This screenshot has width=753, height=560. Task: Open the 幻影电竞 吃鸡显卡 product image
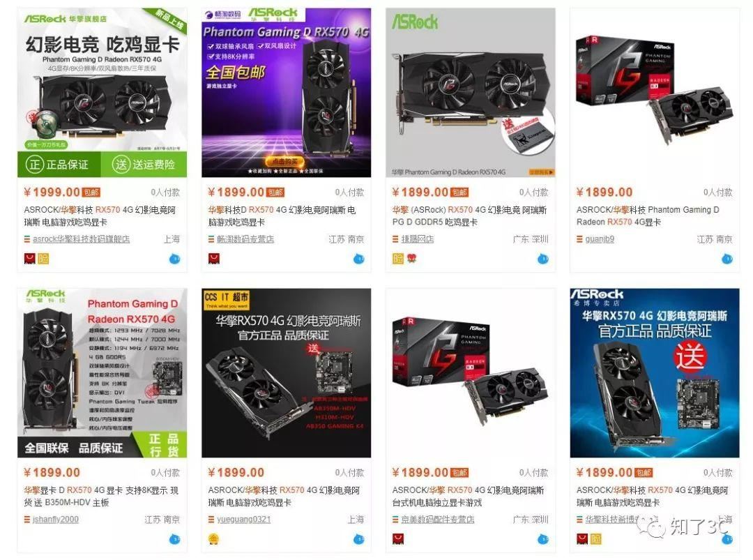coord(102,93)
